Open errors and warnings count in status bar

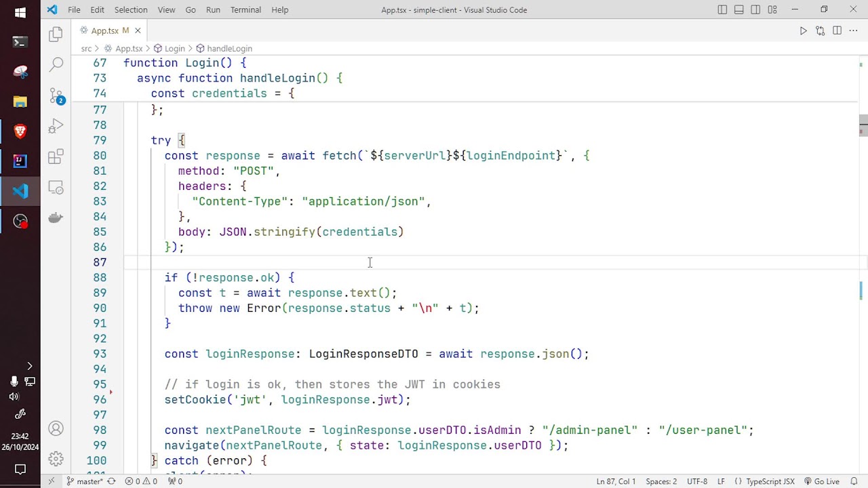pos(141,481)
